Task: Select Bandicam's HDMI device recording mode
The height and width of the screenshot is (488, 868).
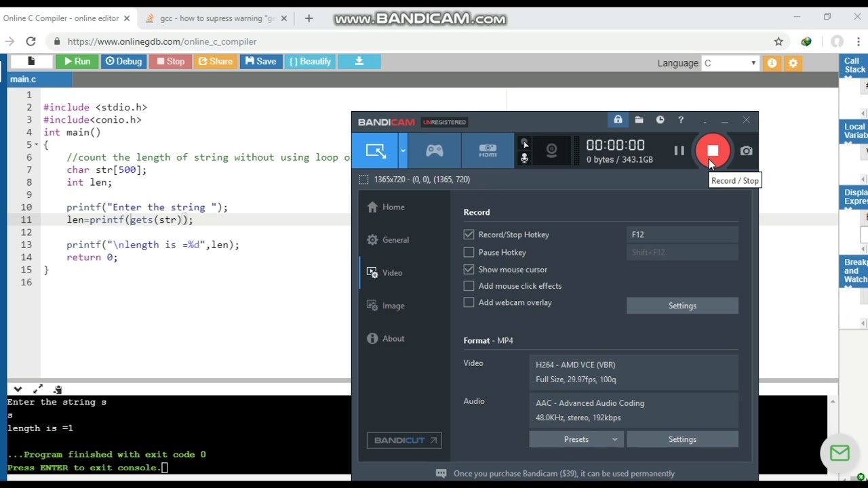Action: click(x=488, y=150)
